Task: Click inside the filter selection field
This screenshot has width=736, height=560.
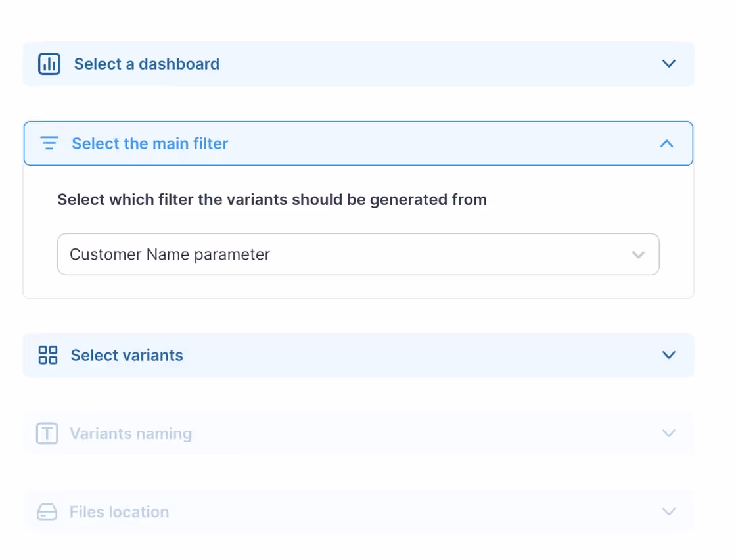Action: [x=263, y=254]
